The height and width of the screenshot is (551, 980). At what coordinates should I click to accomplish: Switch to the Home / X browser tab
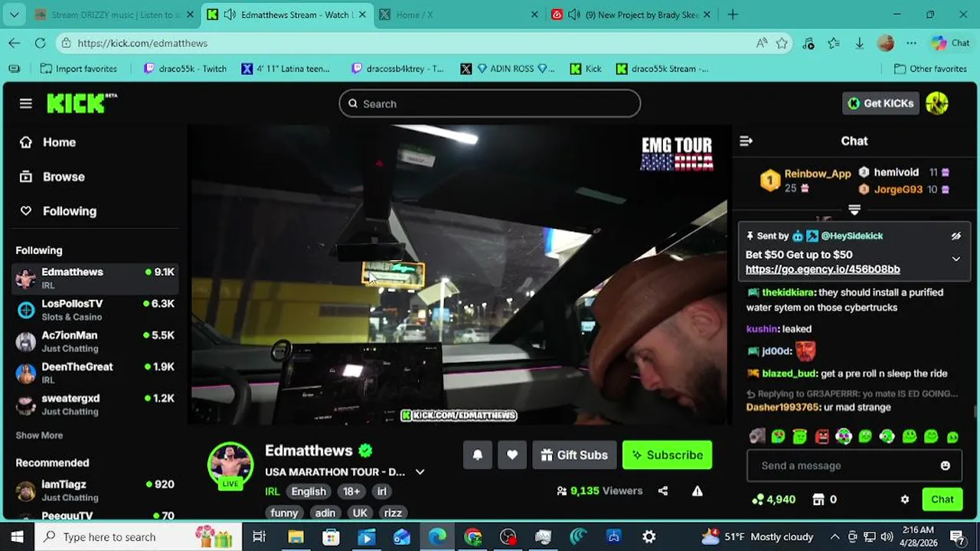tap(456, 15)
